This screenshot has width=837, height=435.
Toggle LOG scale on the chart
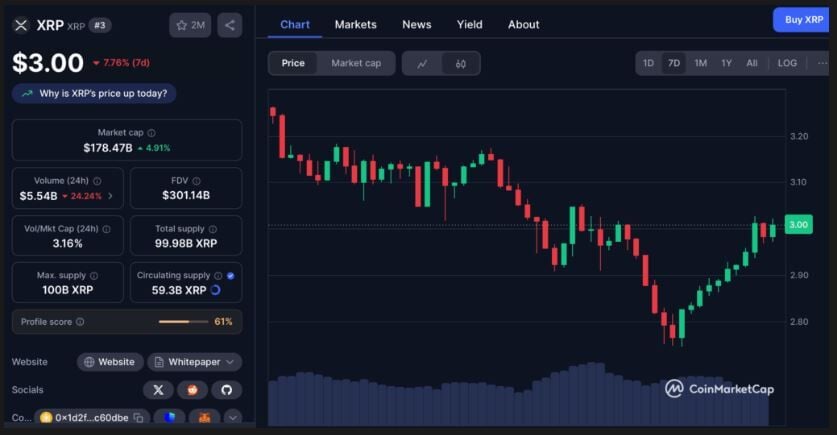787,63
